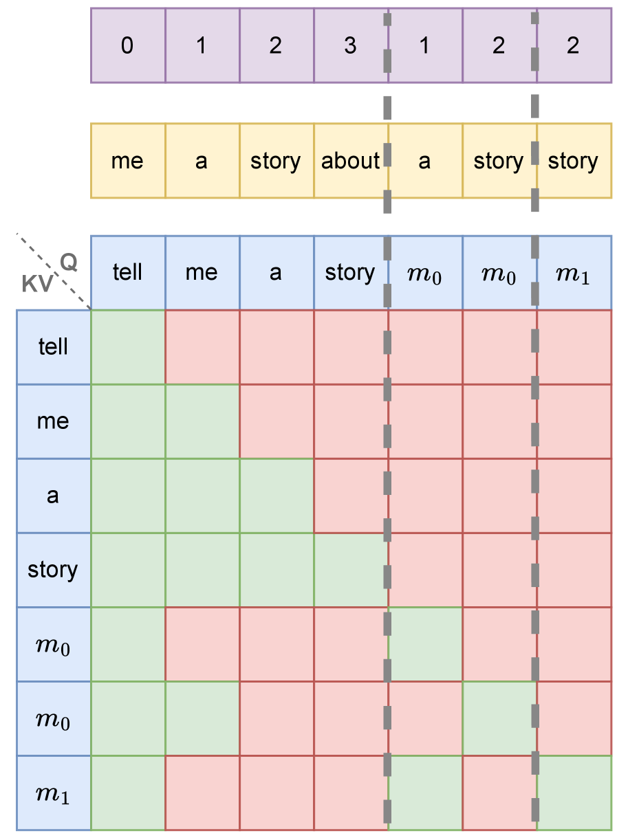The image size is (628, 840).
Task: Select the "story" row label on left
Action: click(53, 570)
